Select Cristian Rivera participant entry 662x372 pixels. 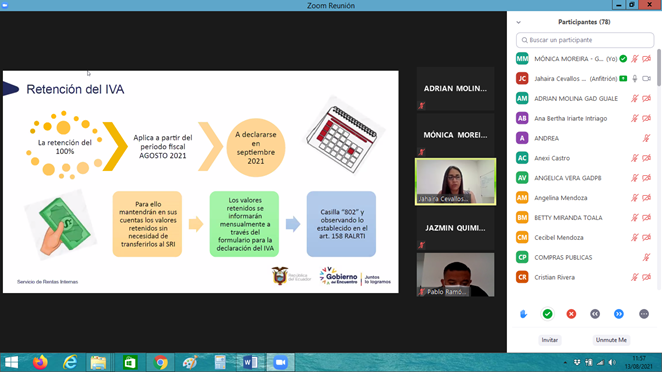584,277
